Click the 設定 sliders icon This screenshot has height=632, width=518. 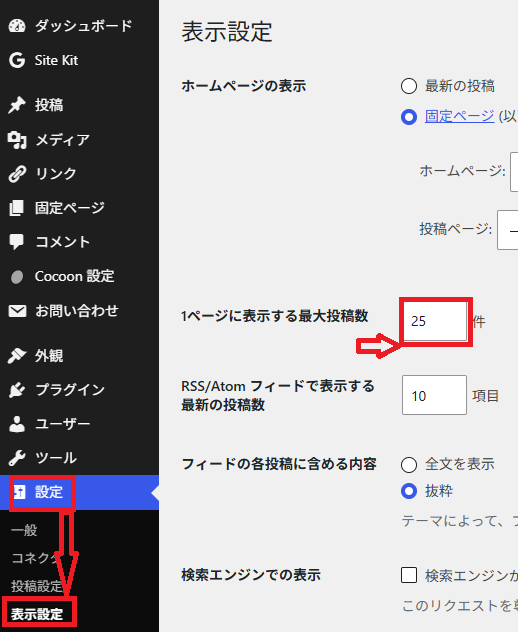[x=19, y=492]
